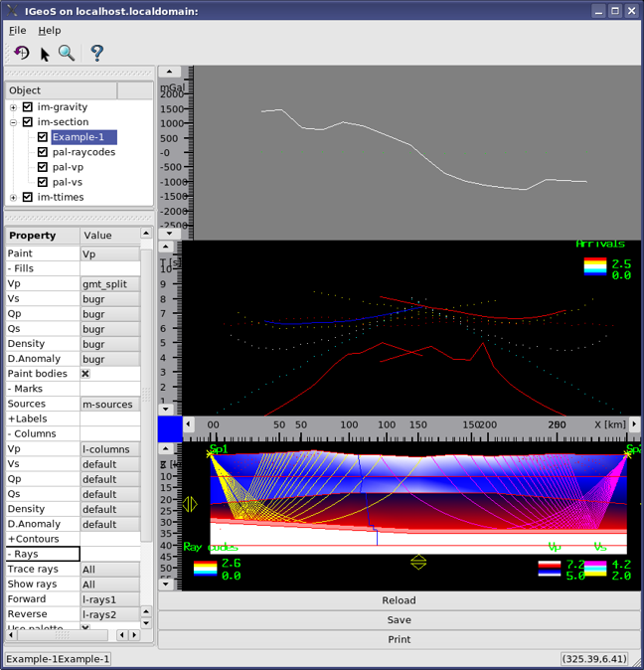Click the Sp1 source marker star
The width and height of the screenshot is (644, 670).
pos(211,454)
